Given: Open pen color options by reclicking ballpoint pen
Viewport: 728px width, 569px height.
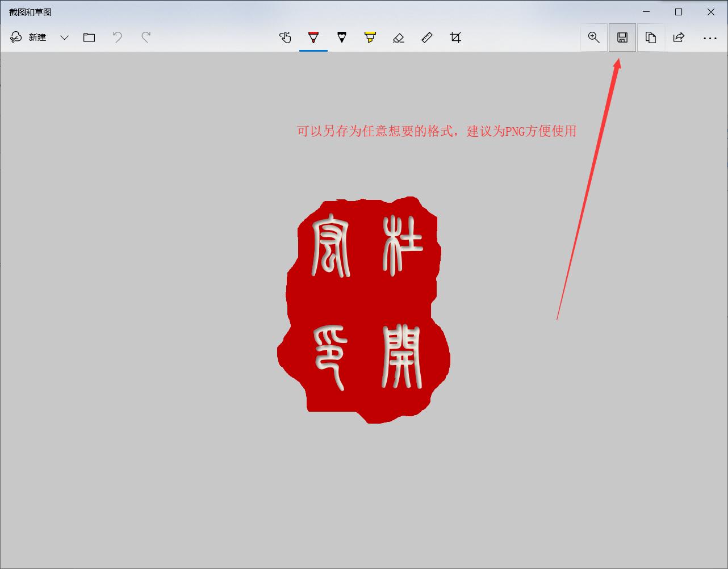Looking at the screenshot, I should [x=313, y=37].
